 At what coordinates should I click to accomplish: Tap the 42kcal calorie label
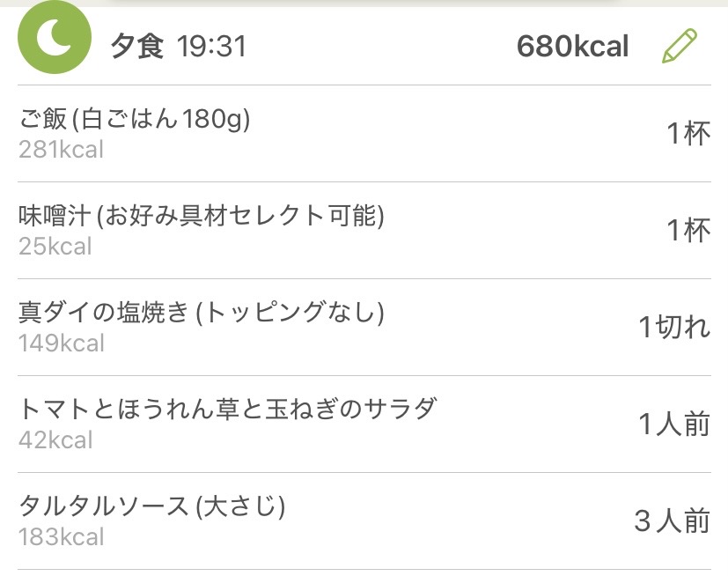(55, 440)
